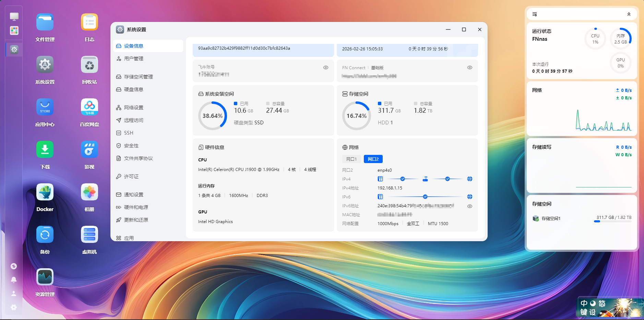Screen dimensions: 644x320
Task: Launch the 资源管理 monitor icon
Action: click(x=45, y=277)
